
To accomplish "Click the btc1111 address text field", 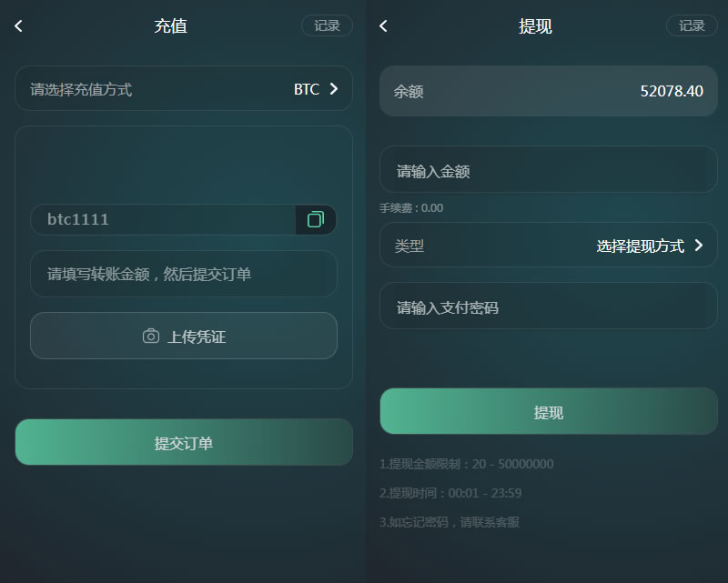I will (164, 219).
